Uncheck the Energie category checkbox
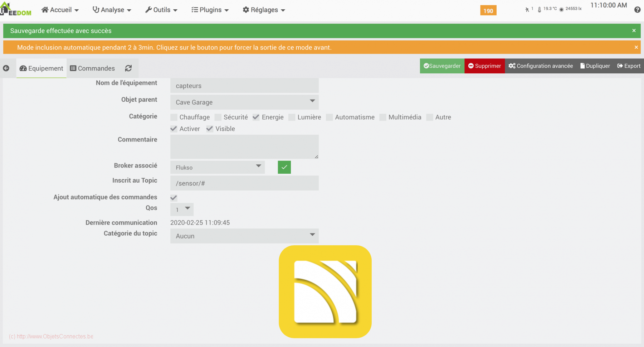Viewport: 644px width, 347px height. click(x=256, y=117)
